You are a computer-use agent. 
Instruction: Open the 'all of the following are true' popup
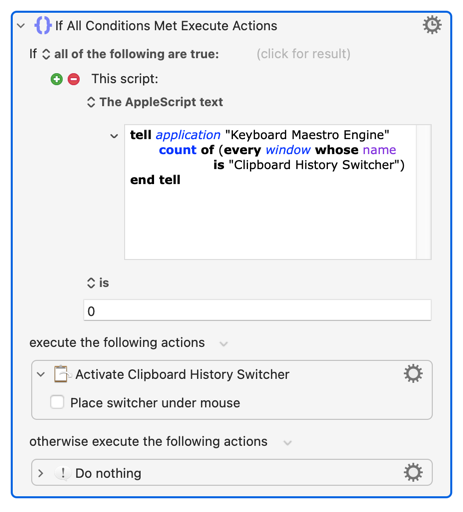tap(131, 54)
